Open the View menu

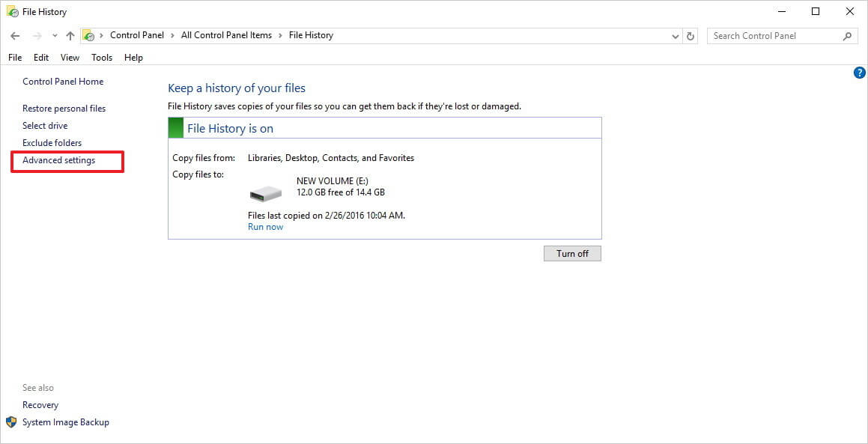(70, 58)
